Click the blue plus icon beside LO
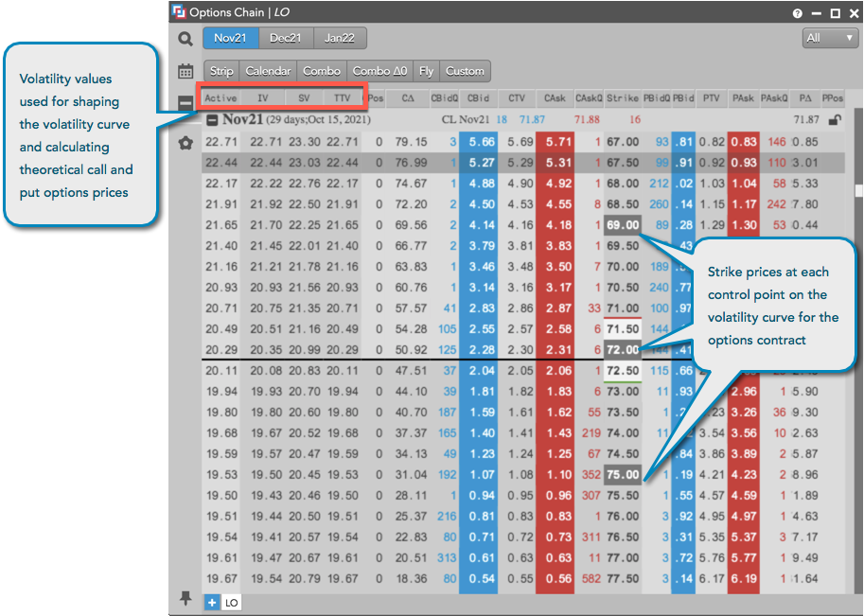This screenshot has width=864, height=616. point(212,603)
